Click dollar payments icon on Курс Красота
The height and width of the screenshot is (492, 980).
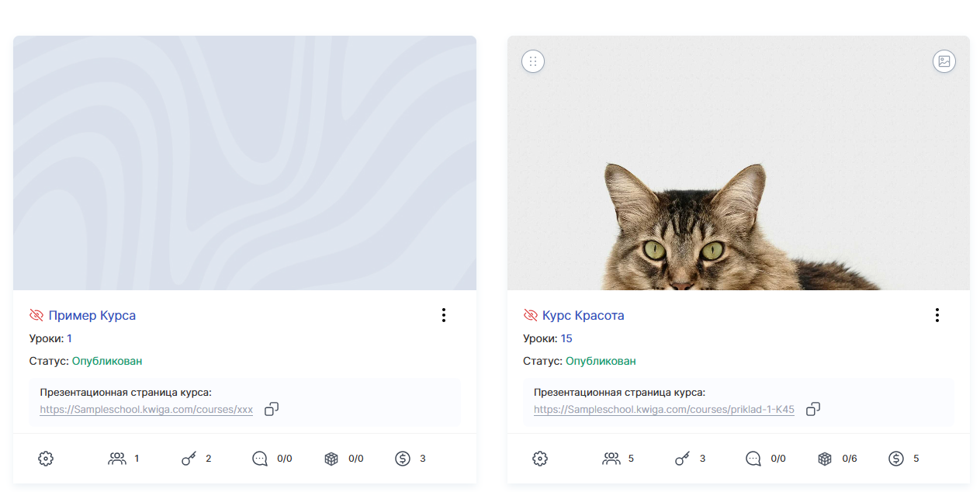pyautogui.click(x=896, y=459)
